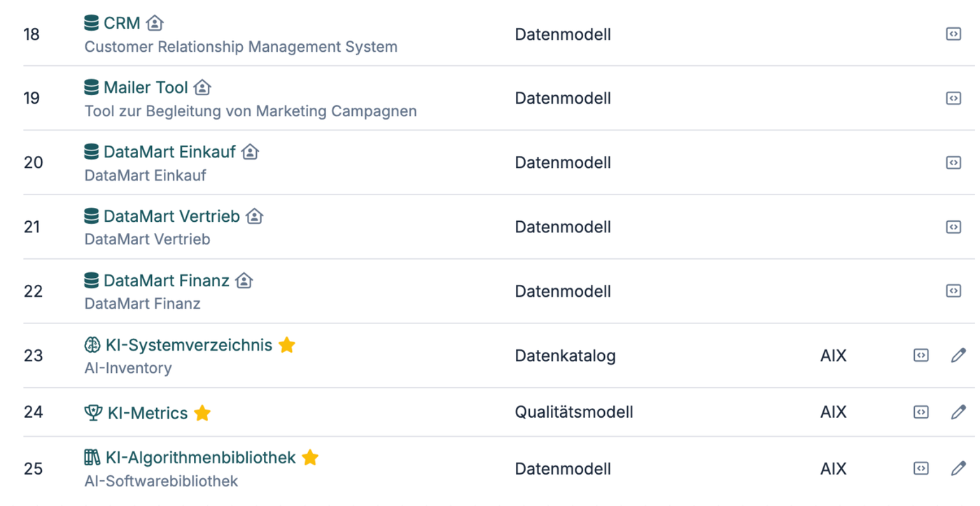Open the Mailer Tool entry
This screenshot has width=980, height=506.
146,87
